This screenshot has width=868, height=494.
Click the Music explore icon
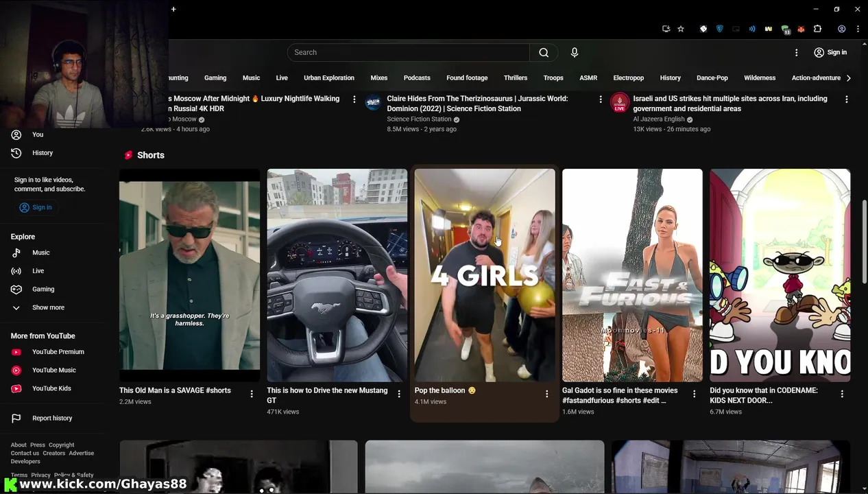(16, 252)
